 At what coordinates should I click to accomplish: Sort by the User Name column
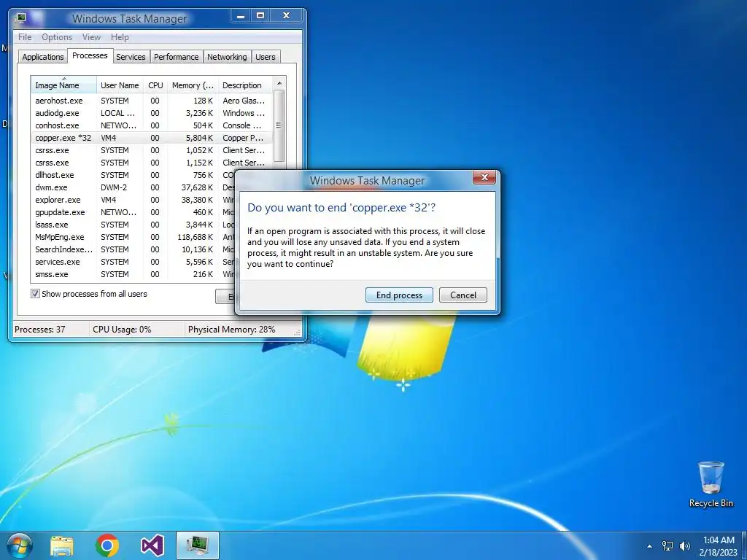[x=120, y=85]
